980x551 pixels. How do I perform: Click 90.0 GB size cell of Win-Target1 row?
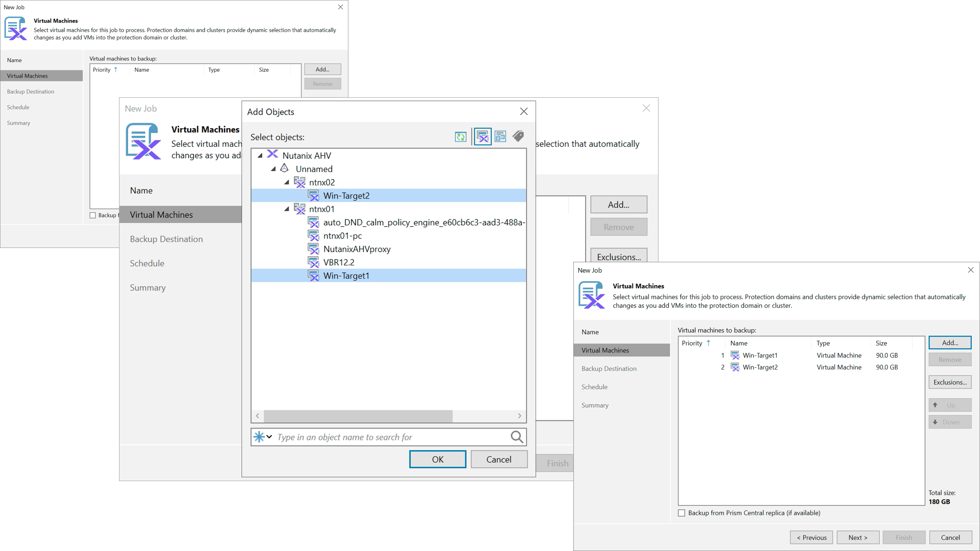coord(887,356)
